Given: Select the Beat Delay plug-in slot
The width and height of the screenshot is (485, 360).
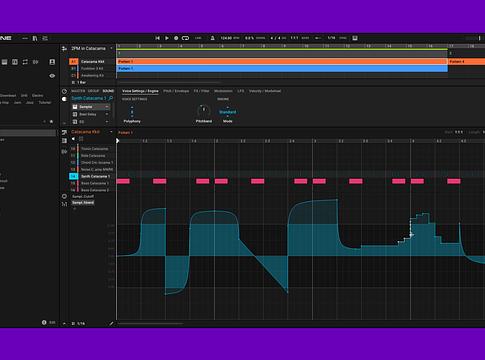Looking at the screenshot, I should click(x=90, y=114).
